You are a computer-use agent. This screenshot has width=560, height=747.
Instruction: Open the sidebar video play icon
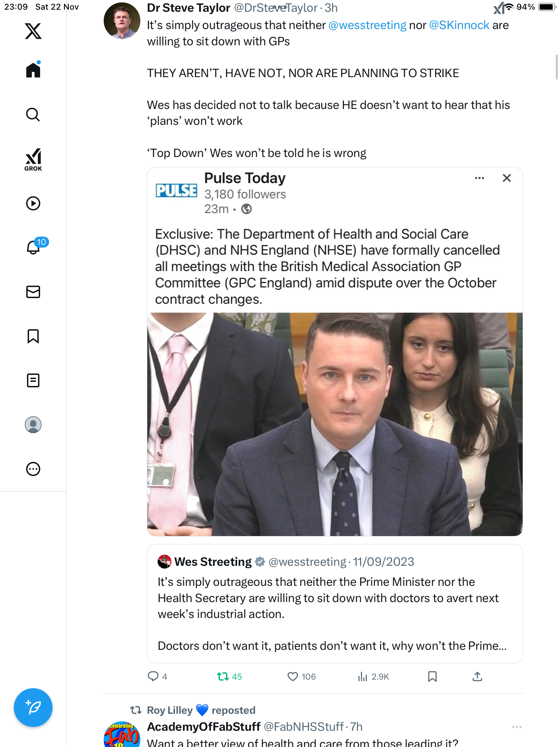point(33,203)
